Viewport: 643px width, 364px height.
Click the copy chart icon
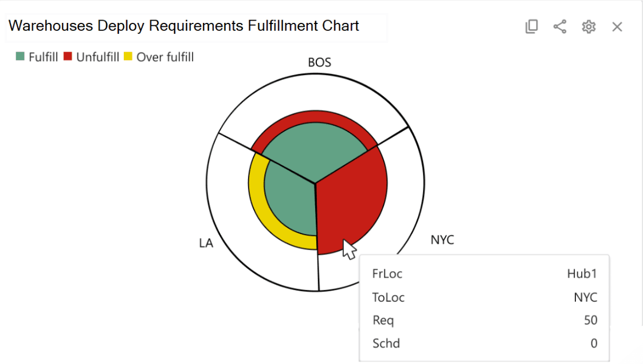(x=531, y=26)
